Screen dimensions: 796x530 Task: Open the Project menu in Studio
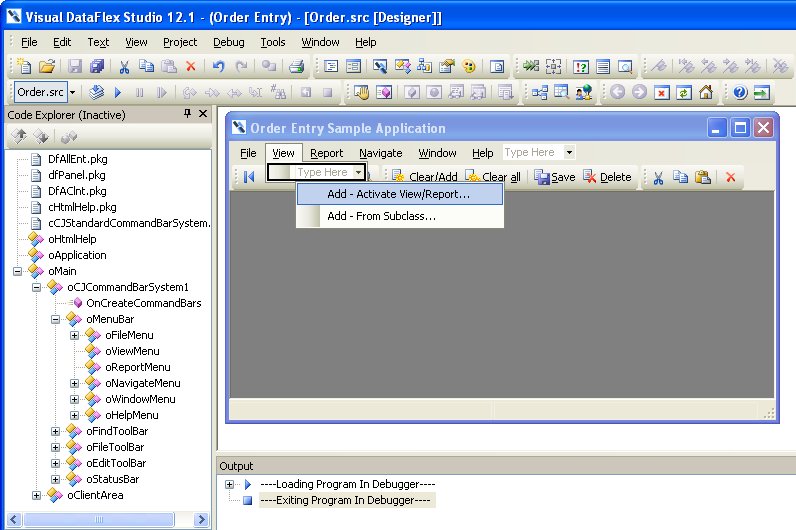(180, 42)
